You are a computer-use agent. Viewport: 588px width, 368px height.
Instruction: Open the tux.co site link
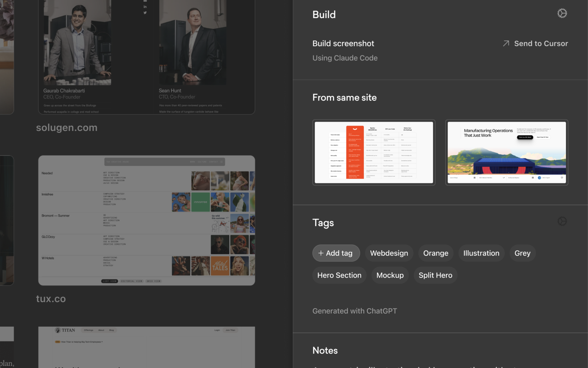point(51,299)
